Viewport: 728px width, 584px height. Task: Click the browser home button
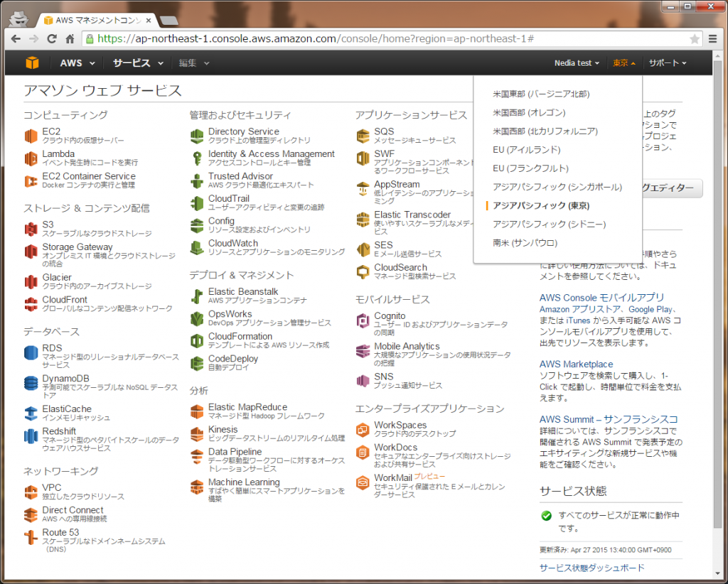coord(70,39)
